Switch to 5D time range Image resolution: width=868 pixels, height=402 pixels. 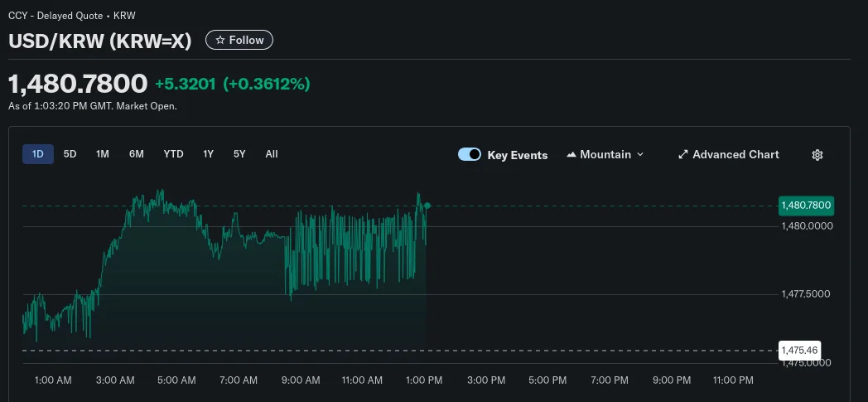70,154
